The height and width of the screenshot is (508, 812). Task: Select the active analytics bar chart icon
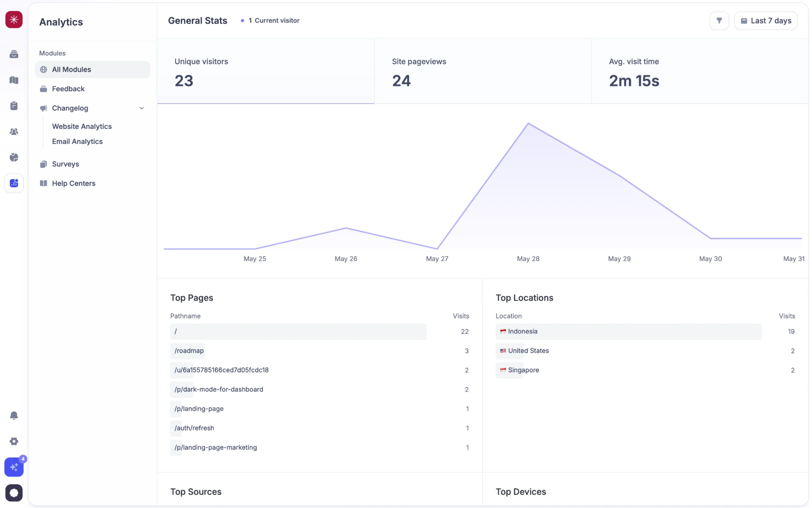tap(14, 183)
